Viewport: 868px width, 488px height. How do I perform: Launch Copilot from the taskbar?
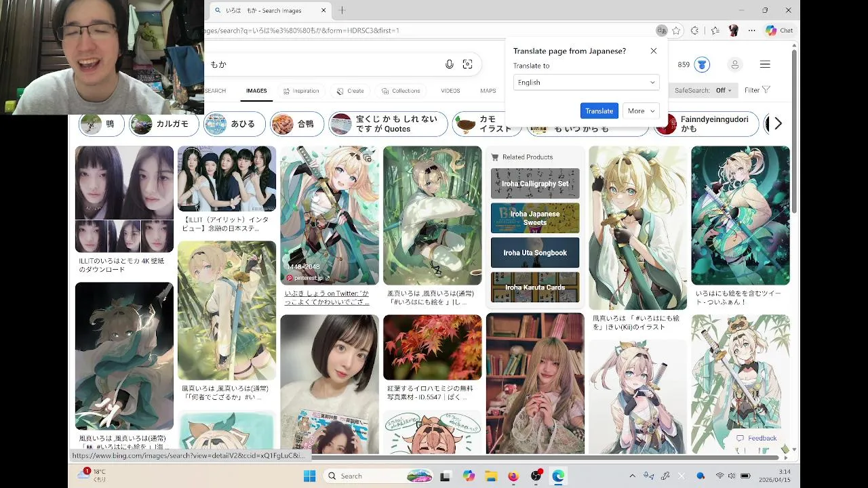pyautogui.click(x=469, y=476)
